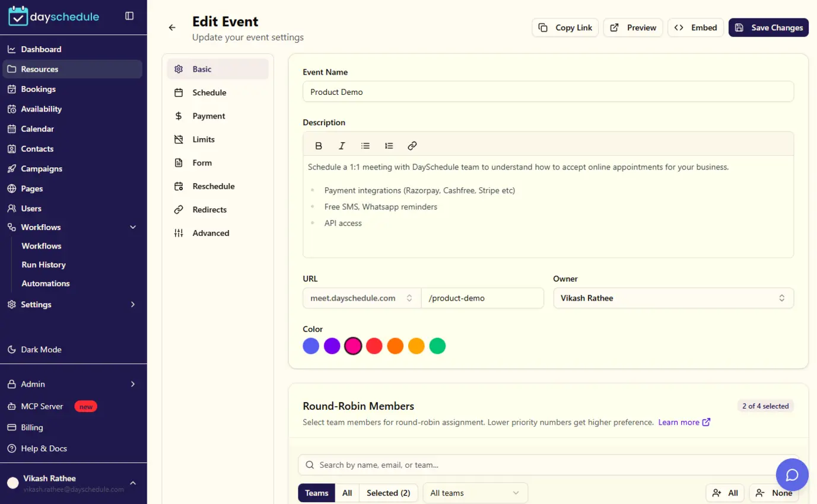
Task: Open Calendar in the sidebar
Action: point(72,129)
